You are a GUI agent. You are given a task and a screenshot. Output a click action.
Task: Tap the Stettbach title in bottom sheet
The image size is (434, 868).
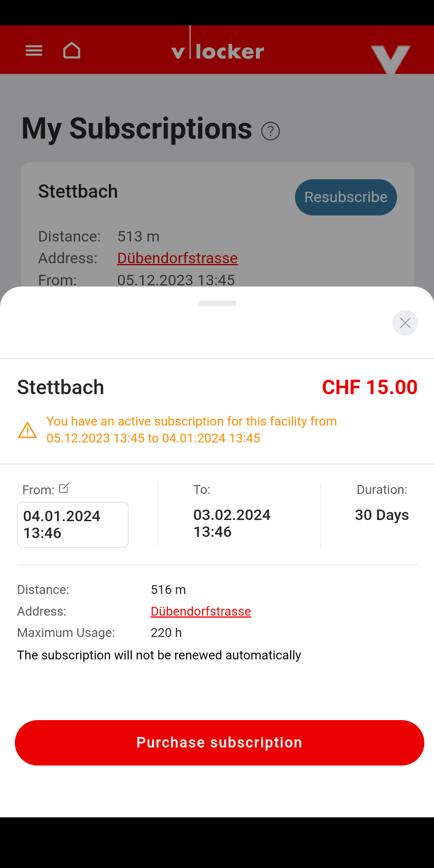pyautogui.click(x=61, y=387)
